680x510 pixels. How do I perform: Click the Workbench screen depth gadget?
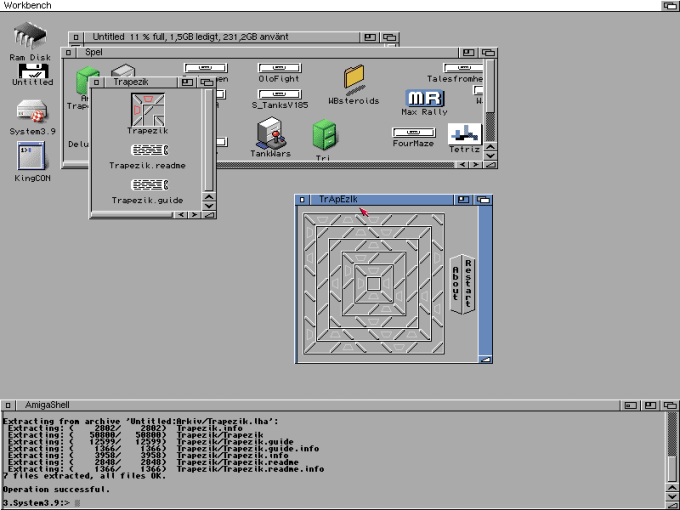(x=670, y=5)
